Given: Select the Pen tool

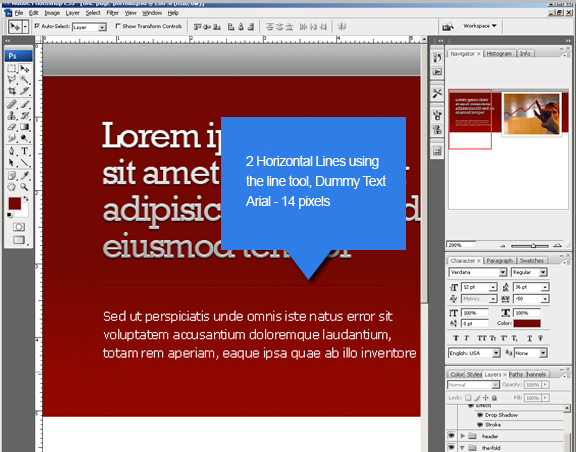Looking at the screenshot, I should (x=12, y=151).
